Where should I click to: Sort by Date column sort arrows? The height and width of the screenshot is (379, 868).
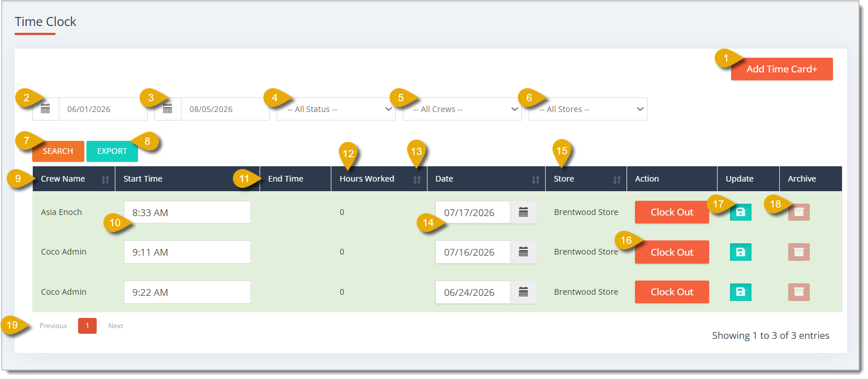click(536, 179)
